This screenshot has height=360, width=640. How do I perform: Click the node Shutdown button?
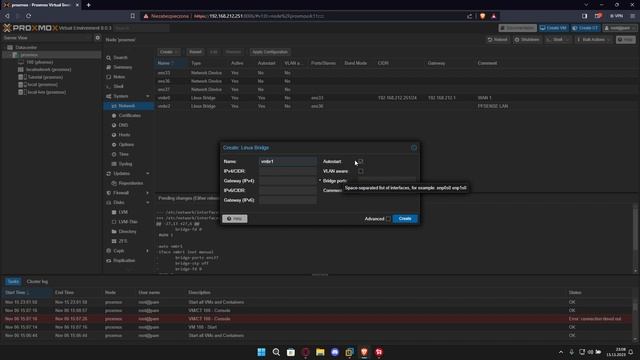click(x=527, y=40)
